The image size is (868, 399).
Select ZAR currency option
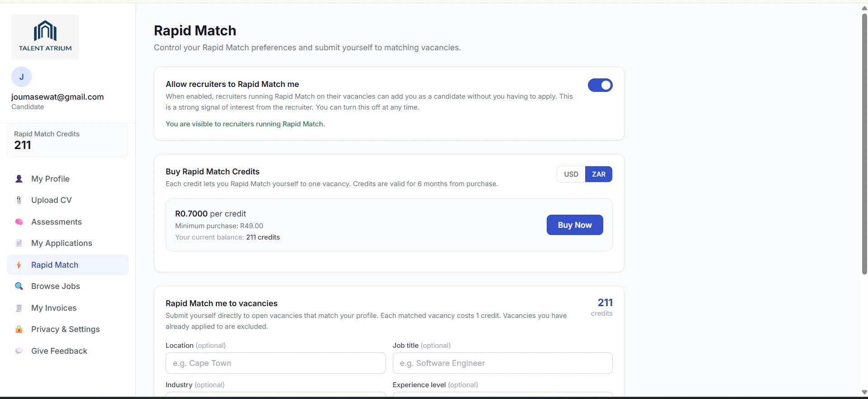pyautogui.click(x=599, y=174)
